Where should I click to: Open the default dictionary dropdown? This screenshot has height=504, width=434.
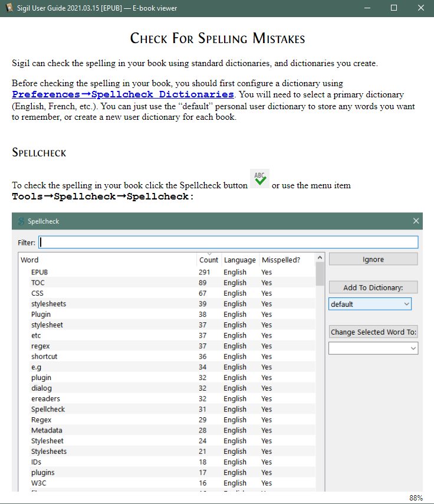[x=370, y=304]
